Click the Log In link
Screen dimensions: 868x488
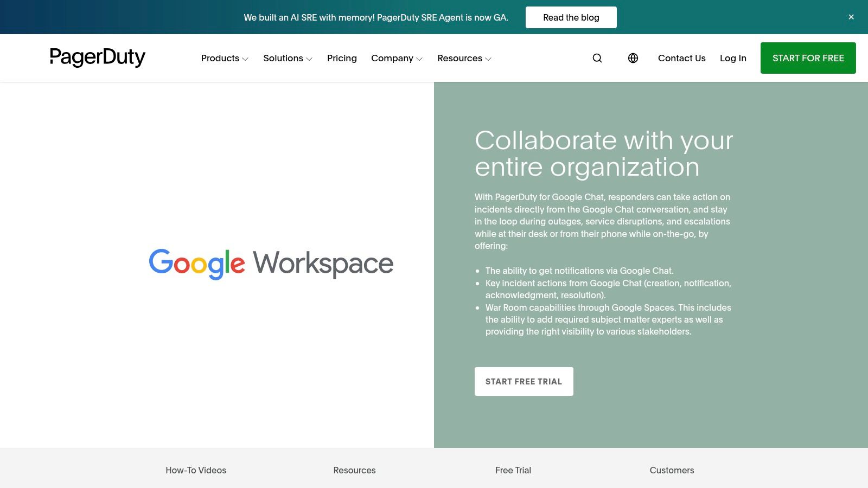point(733,58)
